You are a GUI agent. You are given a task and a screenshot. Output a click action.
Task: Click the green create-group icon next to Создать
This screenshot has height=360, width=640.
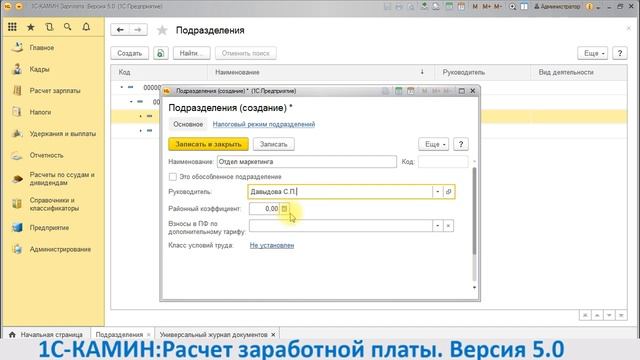161,53
